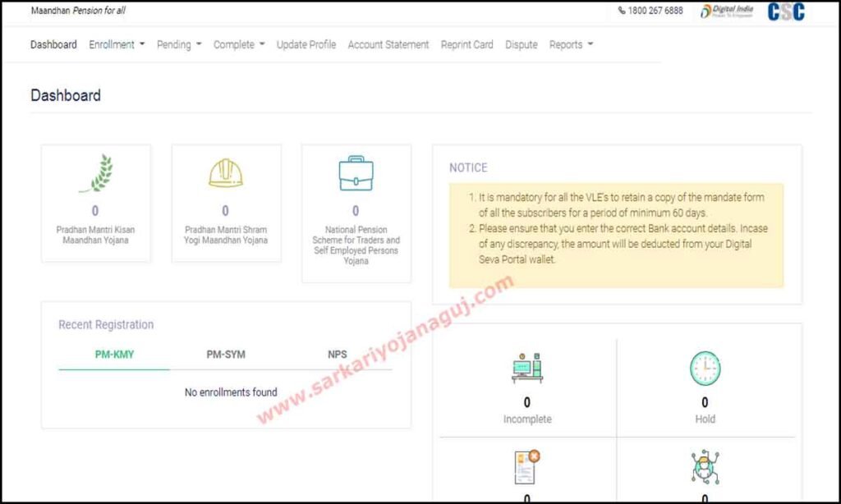Open the Update Profile page

(x=306, y=44)
